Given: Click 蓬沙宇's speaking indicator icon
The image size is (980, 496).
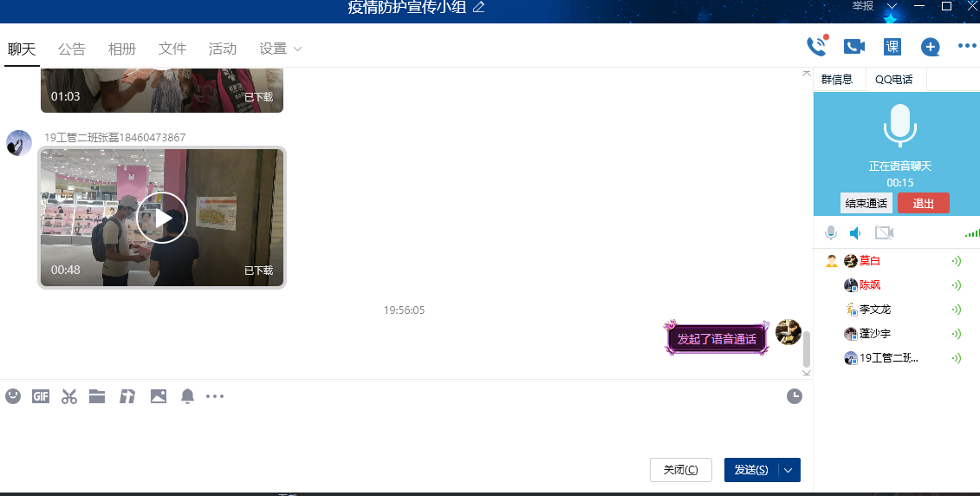Looking at the screenshot, I should (x=957, y=334).
